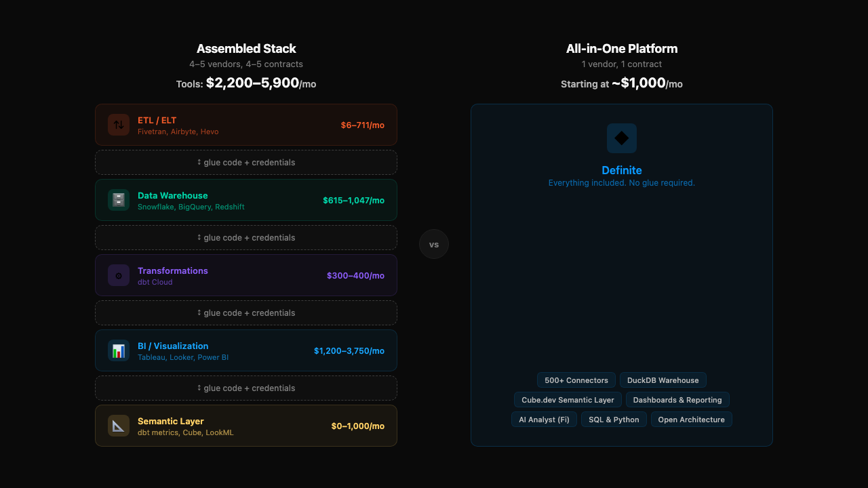The image size is (868, 488).
Task: Open the Definite link
Action: (x=622, y=170)
